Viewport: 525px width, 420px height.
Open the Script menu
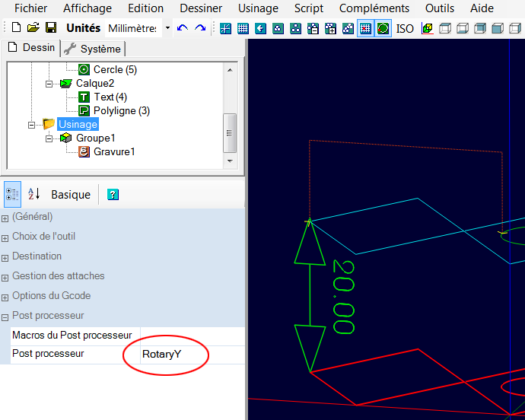pyautogui.click(x=309, y=8)
